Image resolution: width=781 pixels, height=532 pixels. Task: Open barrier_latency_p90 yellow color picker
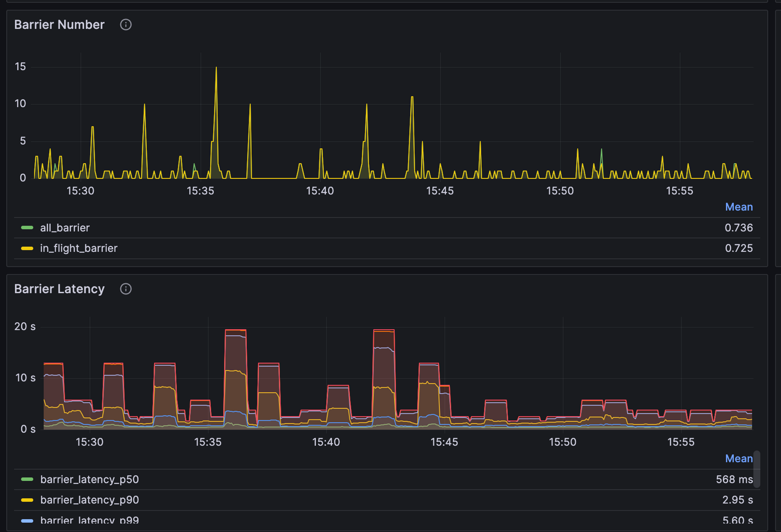point(27,500)
